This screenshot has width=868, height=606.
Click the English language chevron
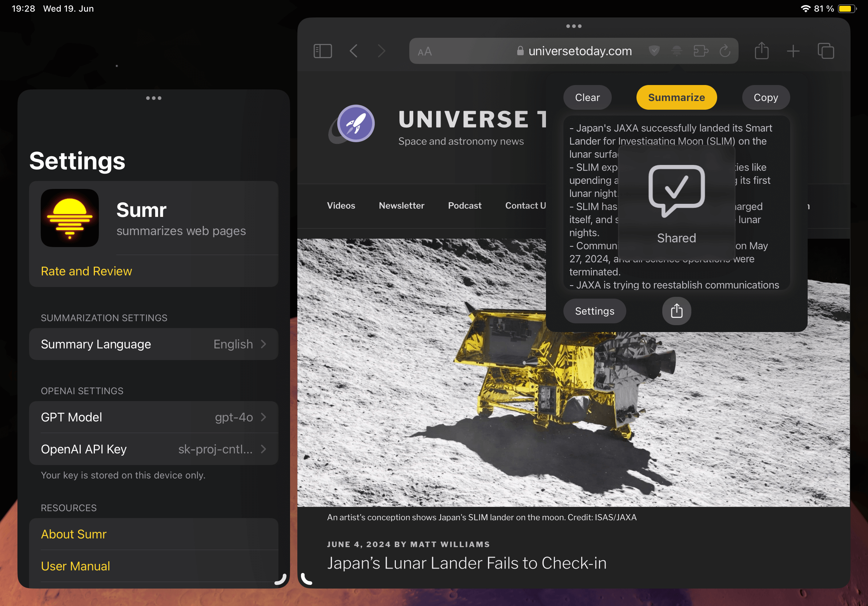point(264,344)
